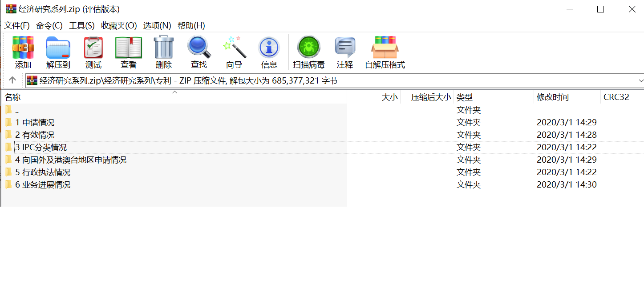
Task: Open the 命令(C) menu
Action: click(x=49, y=26)
